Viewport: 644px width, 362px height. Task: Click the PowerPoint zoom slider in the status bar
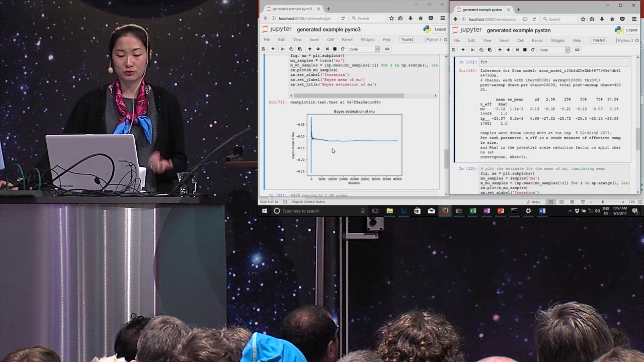pyautogui.click(x=602, y=202)
